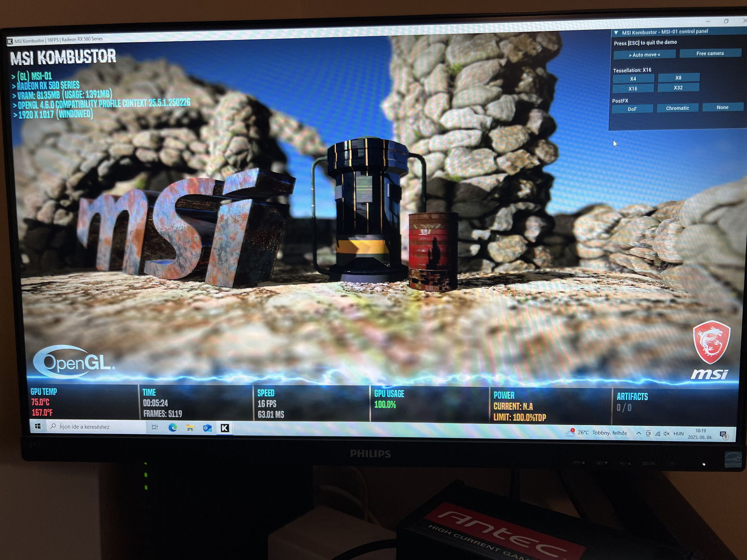Open Outlook from the taskbar
Image resolution: width=747 pixels, height=560 pixels.
coord(207,428)
